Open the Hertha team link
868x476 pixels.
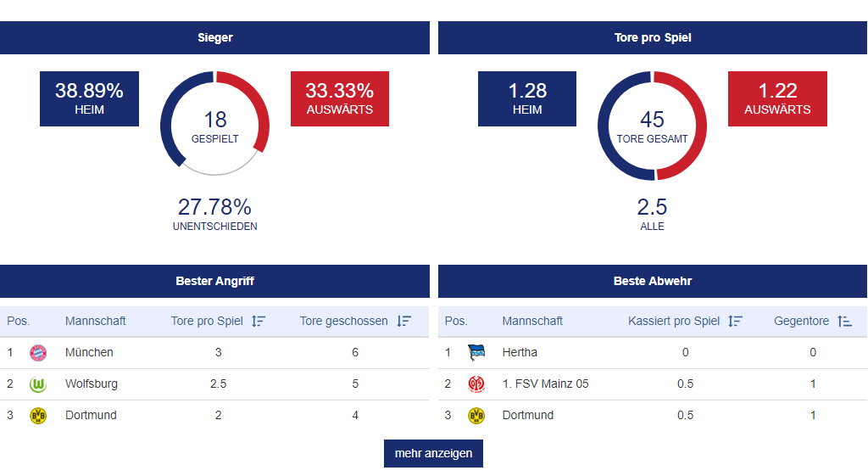click(520, 353)
